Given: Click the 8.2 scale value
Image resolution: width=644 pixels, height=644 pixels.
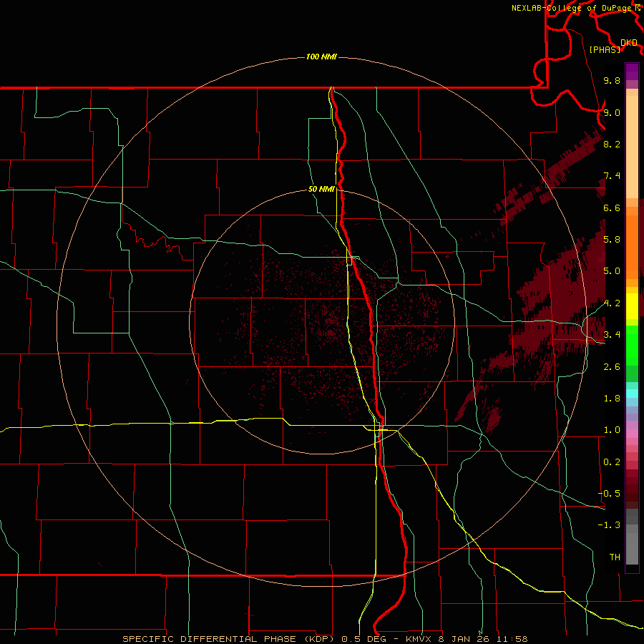Looking at the screenshot, I should (x=612, y=144).
